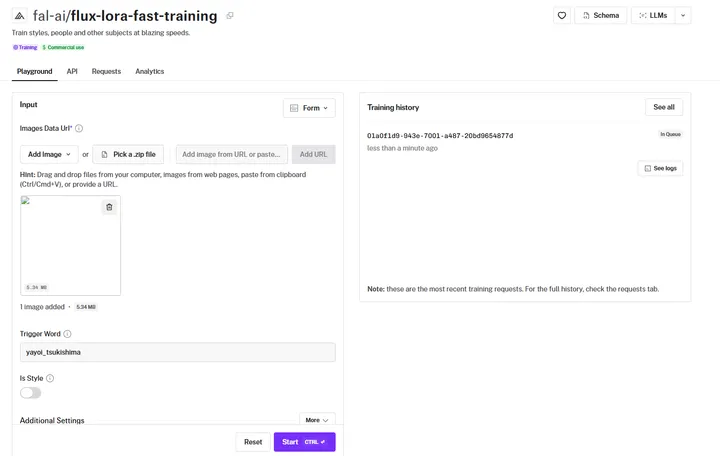The image size is (720, 456).
Task: Click the Training tag badge
Action: tap(25, 47)
